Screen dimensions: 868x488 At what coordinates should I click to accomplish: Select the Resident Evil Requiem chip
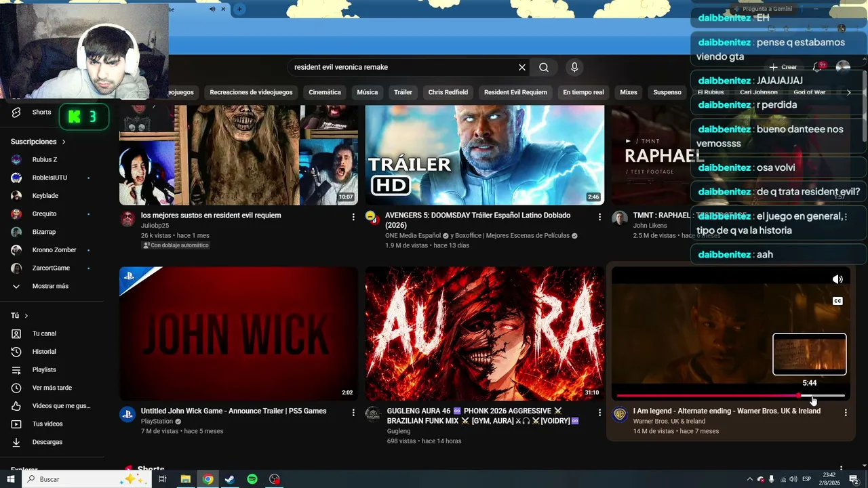click(515, 92)
